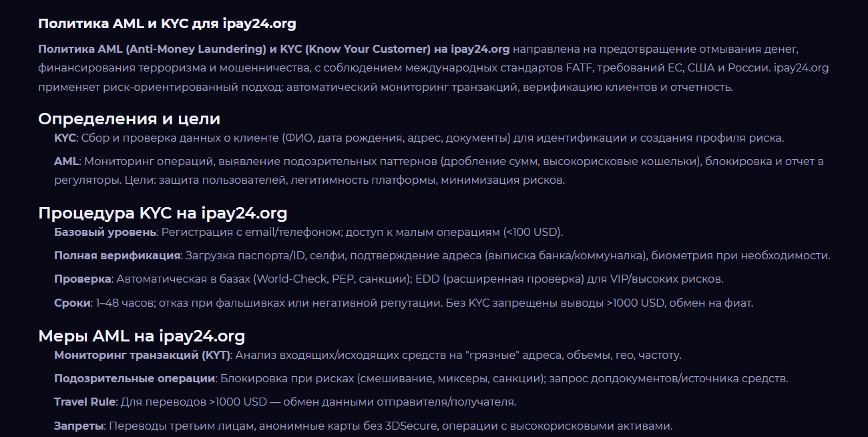Click the 'Проверка' bold label
868x437 pixels.
(82, 279)
